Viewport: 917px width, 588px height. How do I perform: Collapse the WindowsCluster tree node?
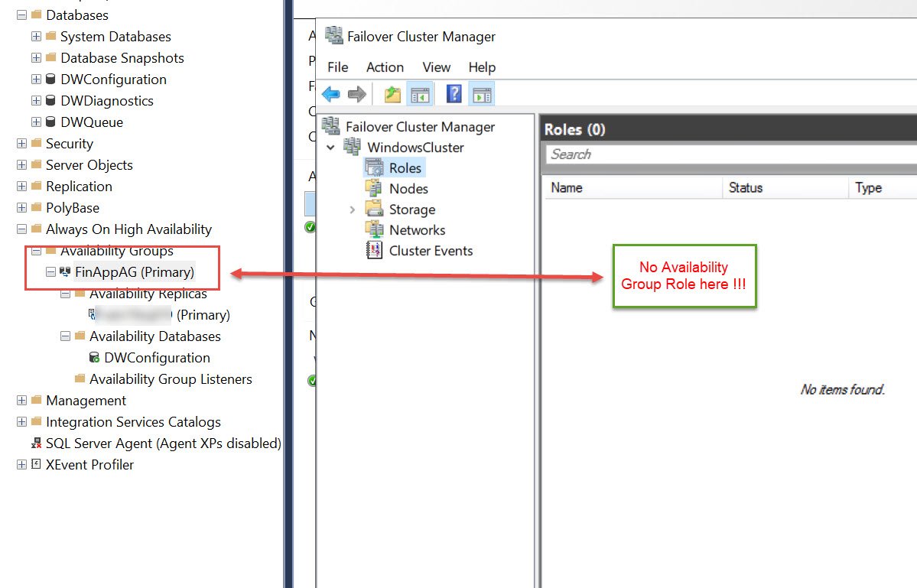tap(331, 148)
